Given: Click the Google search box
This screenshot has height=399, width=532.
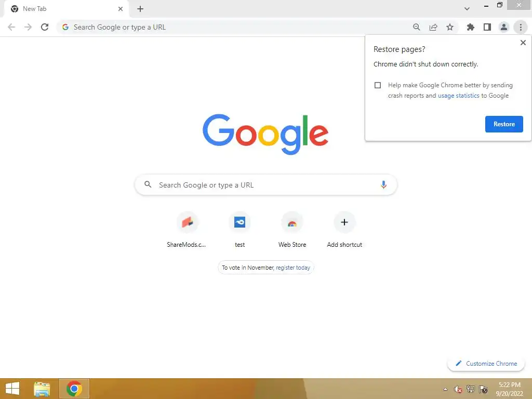Looking at the screenshot, I should click(x=265, y=185).
